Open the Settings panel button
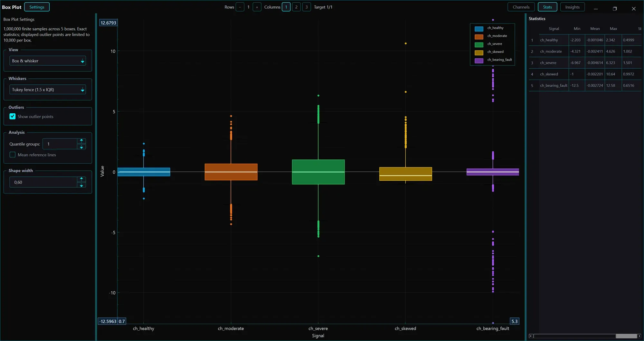Screen dimensions: 644x341 tap(37, 7)
